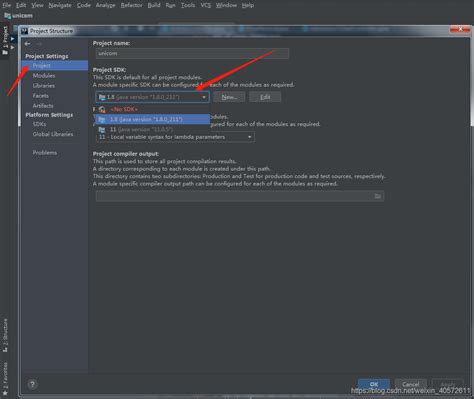Open the VCS menu
The width and height of the screenshot is (474, 399).
(206, 5)
